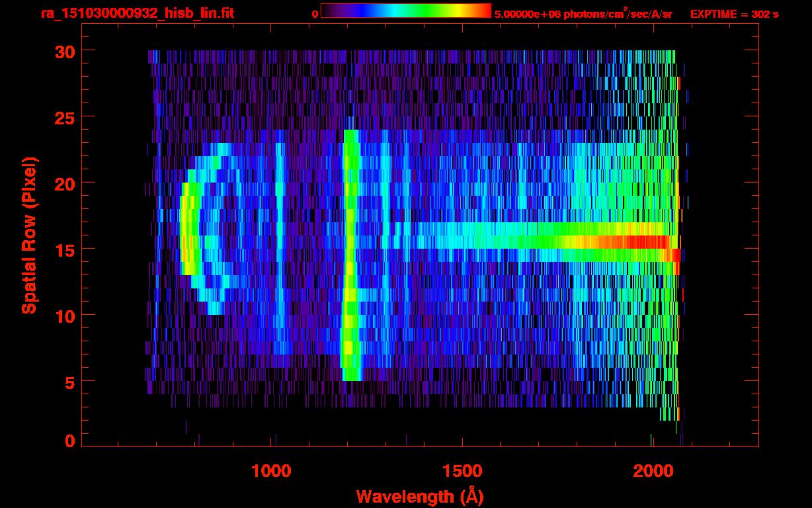
Task: Click the y-axis tick label 25
Action: pyautogui.click(x=64, y=117)
